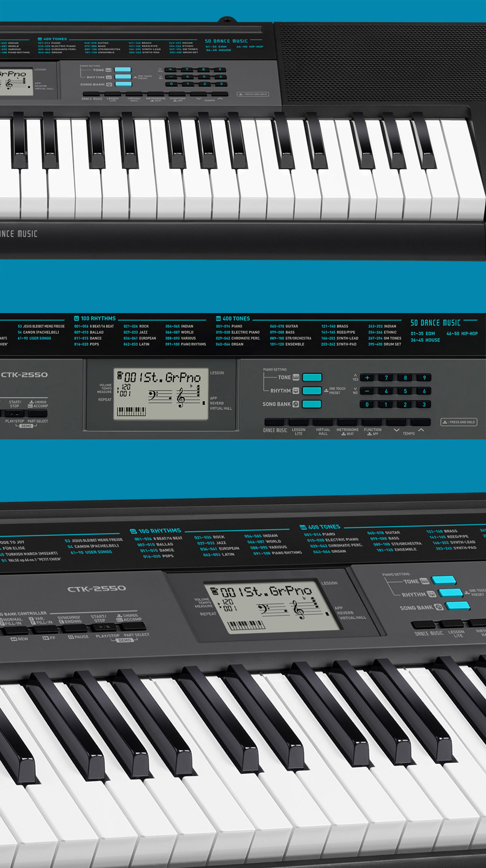Tap the turquoise button beside the RHYTHM drum icon
Image resolution: width=486 pixels, height=868 pixels.
click(x=312, y=390)
